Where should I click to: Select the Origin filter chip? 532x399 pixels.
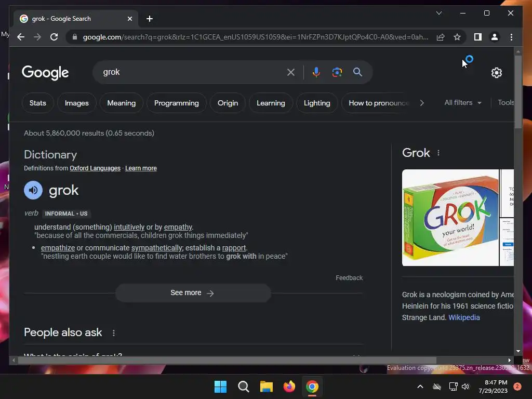tap(228, 103)
